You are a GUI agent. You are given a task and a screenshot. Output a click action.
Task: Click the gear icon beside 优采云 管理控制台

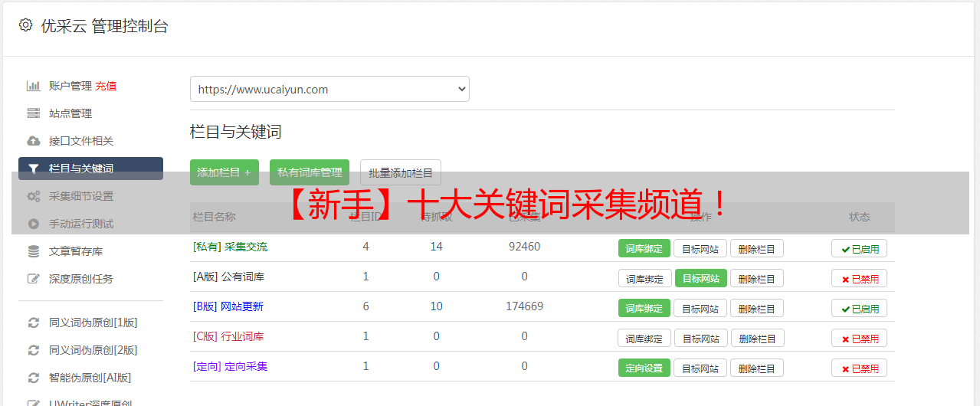[x=25, y=25]
